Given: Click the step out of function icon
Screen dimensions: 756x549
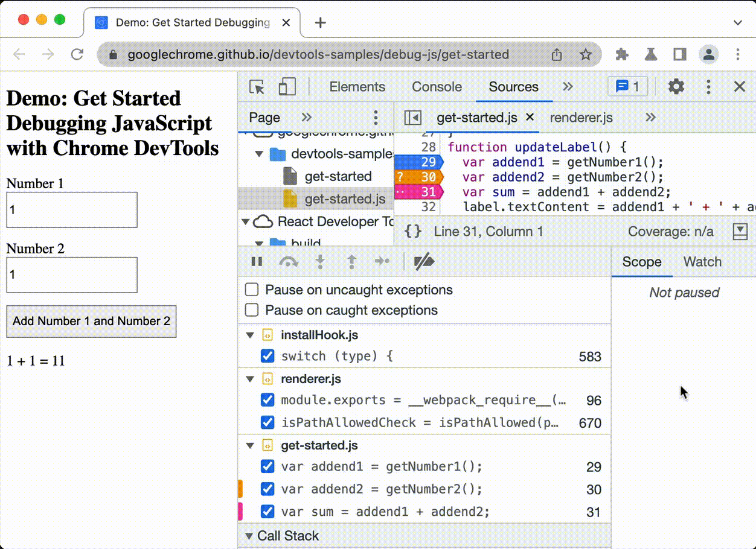Looking at the screenshot, I should (x=351, y=262).
